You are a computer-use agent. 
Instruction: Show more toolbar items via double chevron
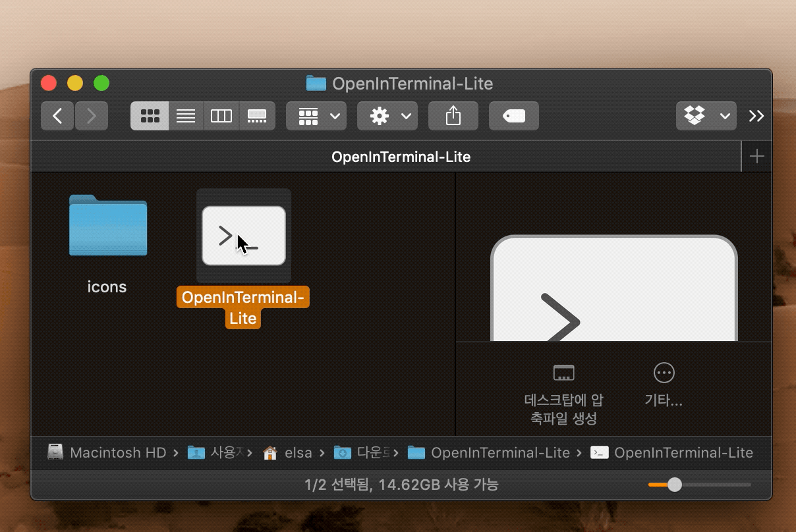756,117
